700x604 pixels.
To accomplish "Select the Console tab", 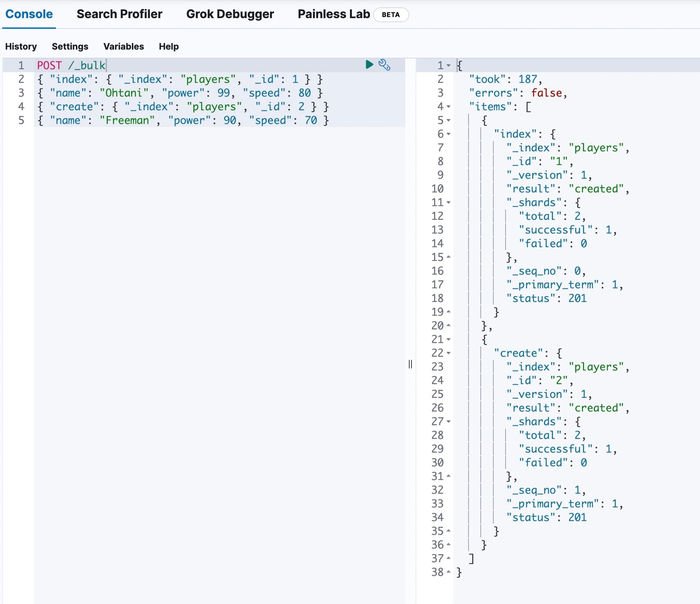I will (x=29, y=14).
